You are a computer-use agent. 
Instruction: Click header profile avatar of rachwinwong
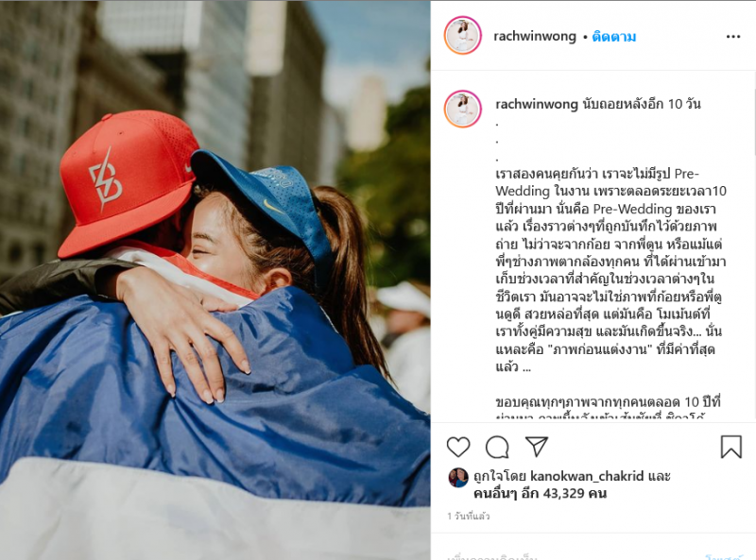pos(463,36)
